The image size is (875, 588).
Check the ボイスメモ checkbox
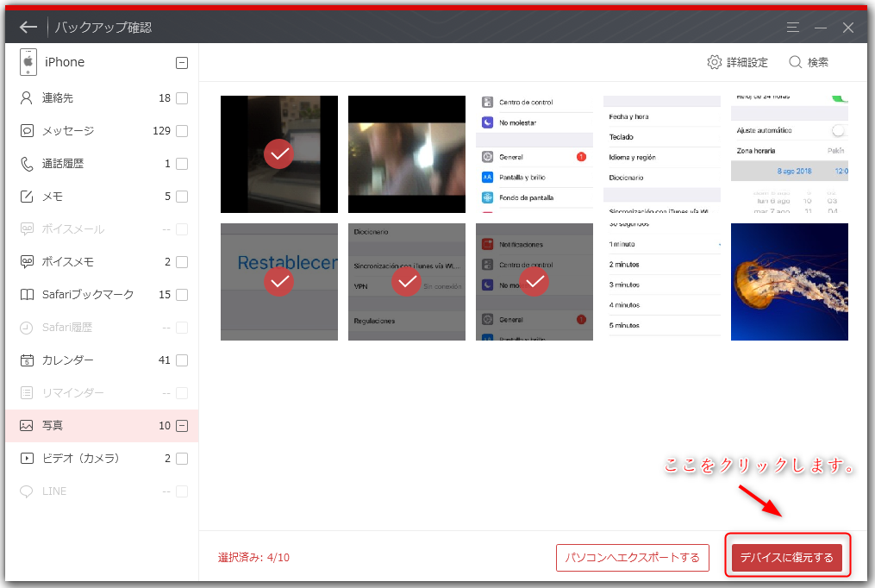click(182, 261)
